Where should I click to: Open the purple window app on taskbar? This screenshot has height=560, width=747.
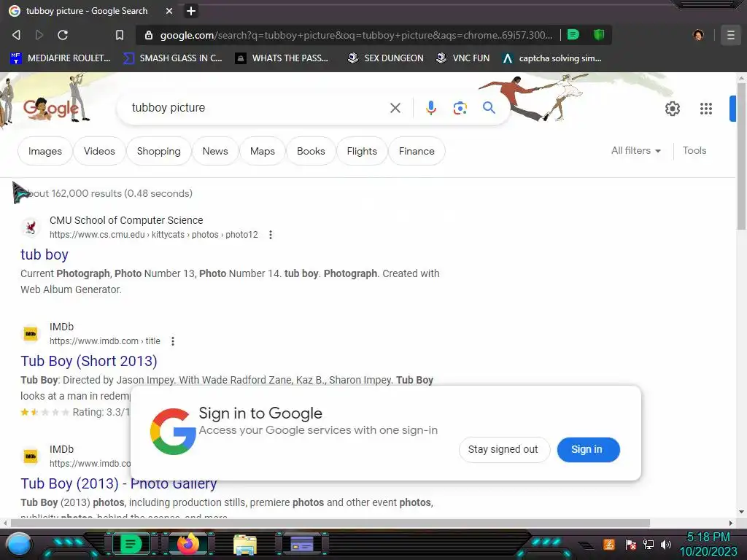click(302, 544)
